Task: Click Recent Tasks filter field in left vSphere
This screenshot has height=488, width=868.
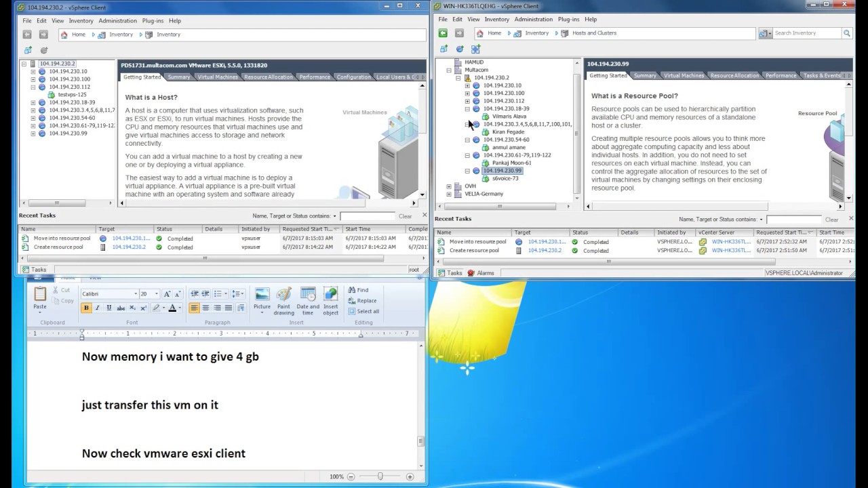Action: (368, 216)
